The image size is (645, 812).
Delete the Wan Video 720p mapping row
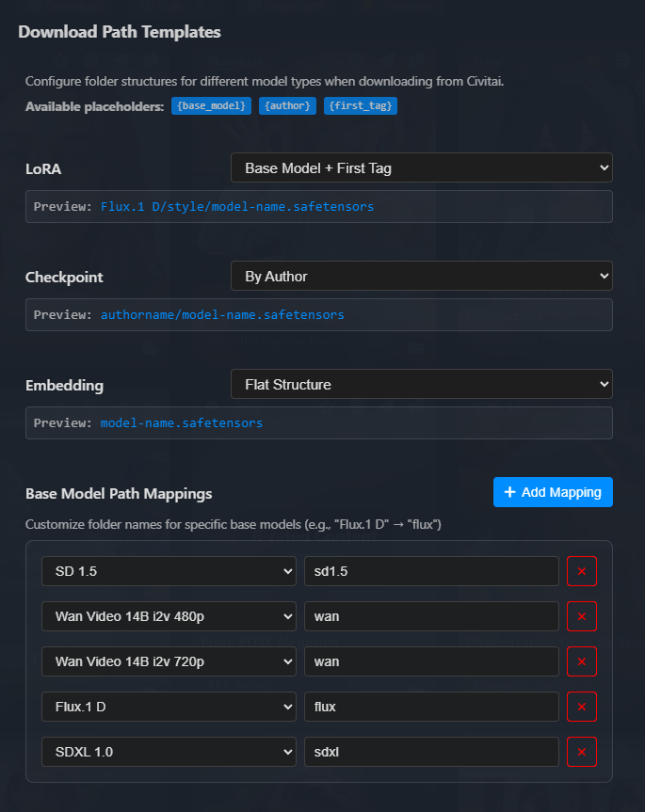coord(581,661)
